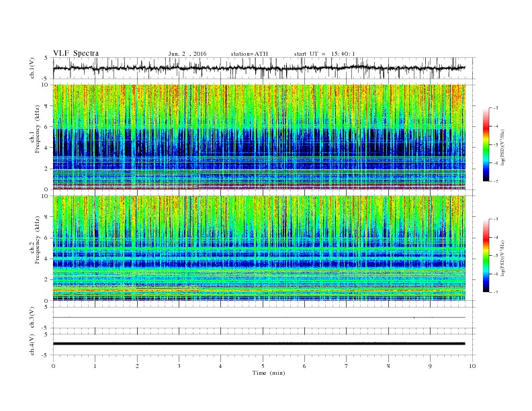
Task: Click the lower PSD color scale bar
Action: pyautogui.click(x=486, y=255)
